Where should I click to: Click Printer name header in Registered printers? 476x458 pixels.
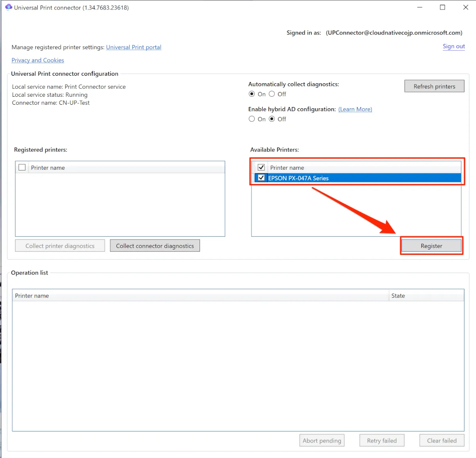(x=127, y=167)
